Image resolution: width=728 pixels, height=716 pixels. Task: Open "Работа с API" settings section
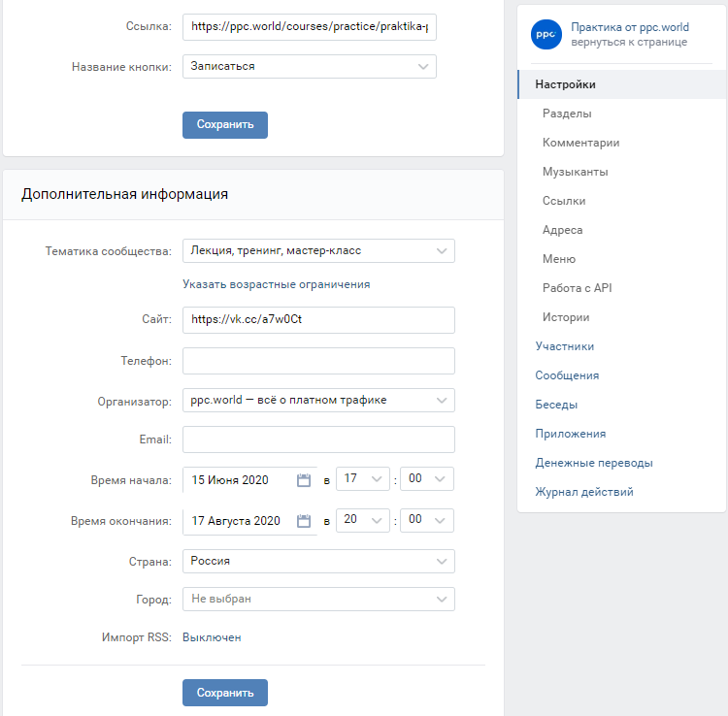[577, 288]
